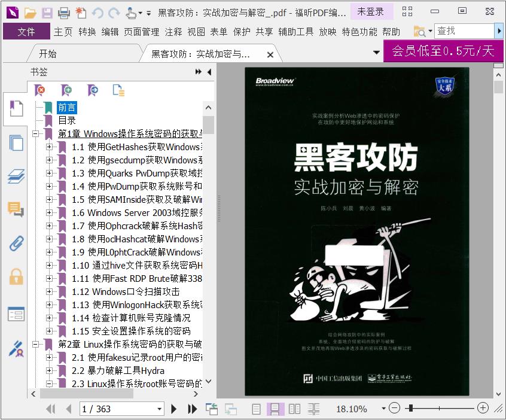This screenshot has width=506, height=420.
Task: Delete the selected bookmark
Action: point(39,90)
